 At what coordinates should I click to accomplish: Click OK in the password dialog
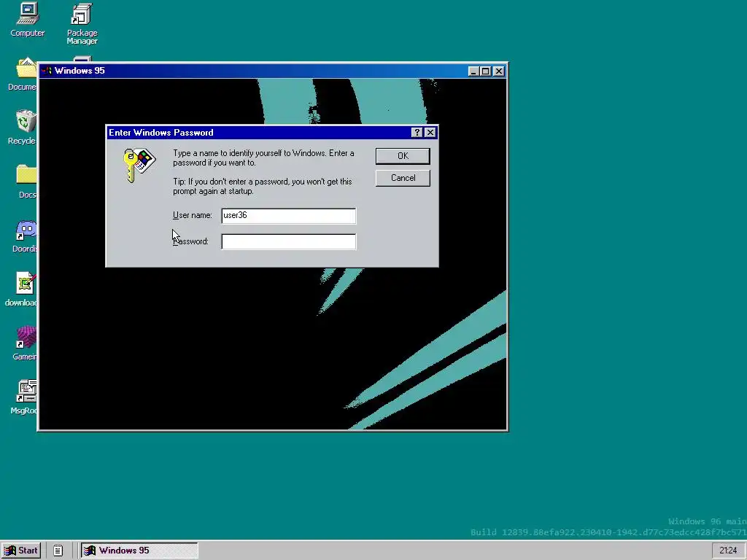pos(403,156)
